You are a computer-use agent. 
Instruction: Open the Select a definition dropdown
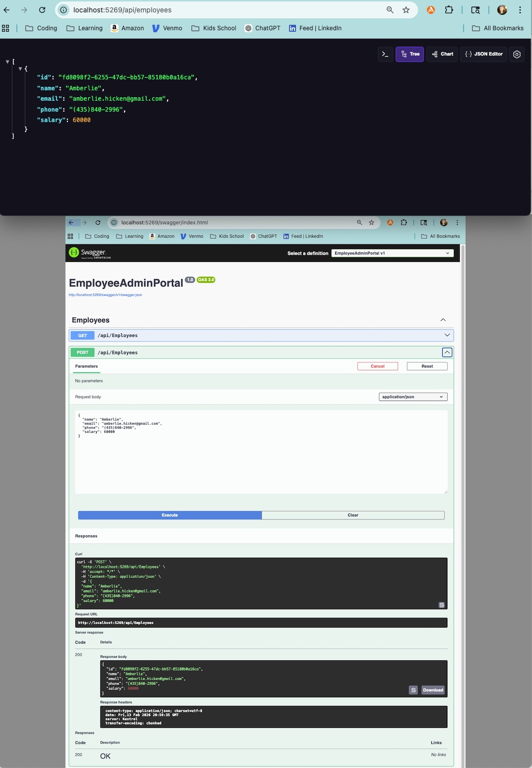pyautogui.click(x=392, y=253)
